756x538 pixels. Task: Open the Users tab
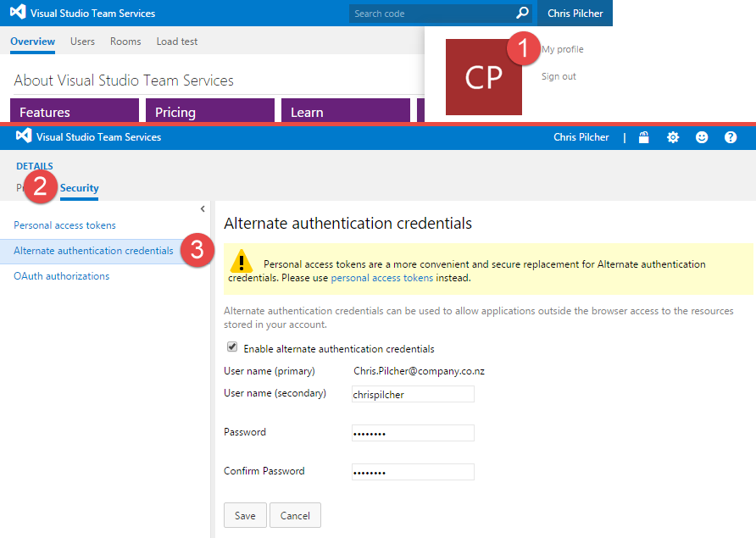point(82,42)
